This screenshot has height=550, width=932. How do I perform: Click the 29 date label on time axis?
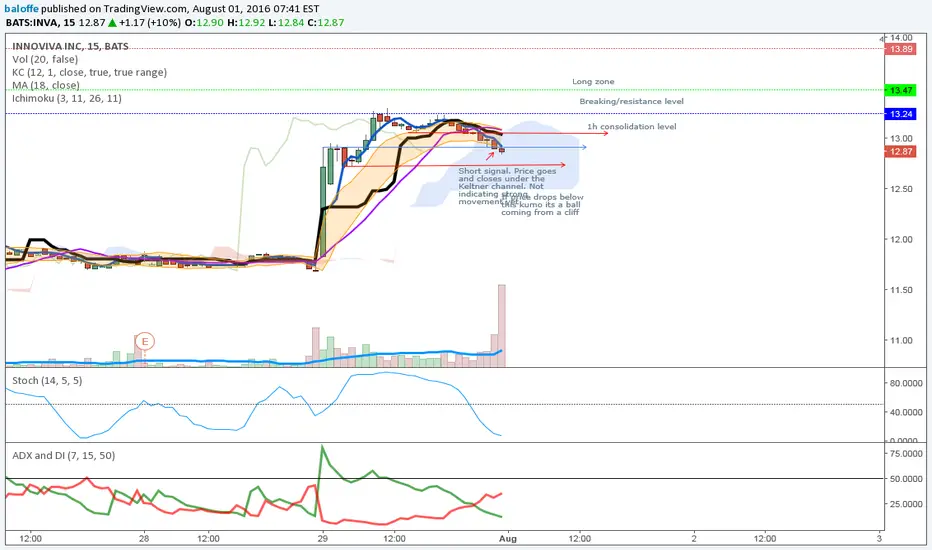(x=322, y=539)
